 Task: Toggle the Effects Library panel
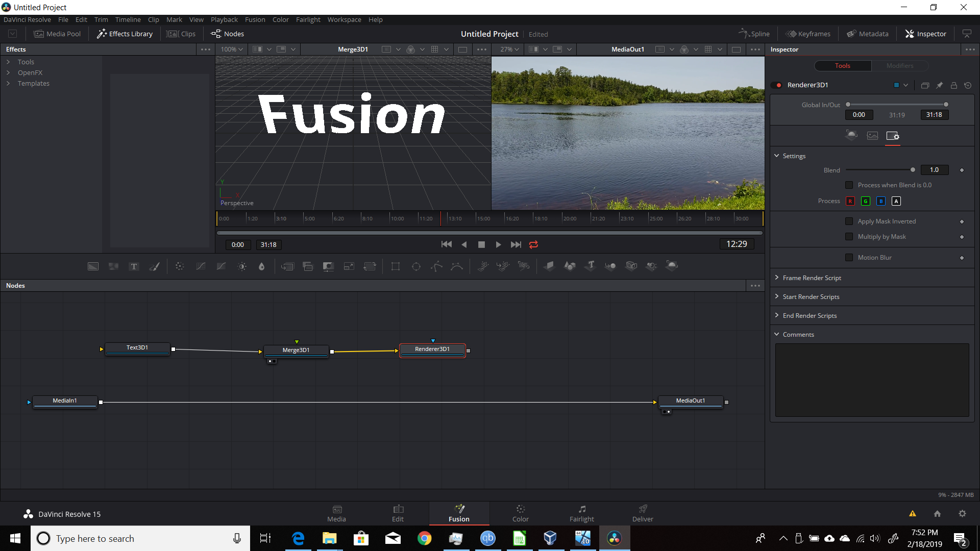[x=125, y=34]
